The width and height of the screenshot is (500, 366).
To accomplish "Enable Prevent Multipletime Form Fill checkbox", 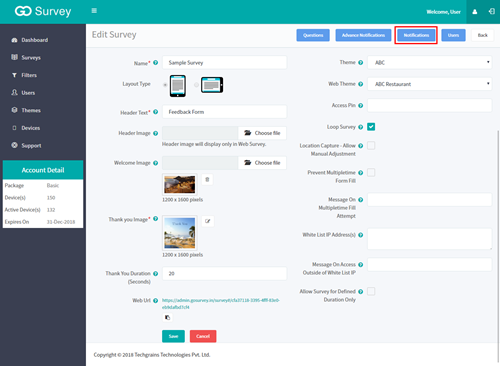I will [371, 172].
